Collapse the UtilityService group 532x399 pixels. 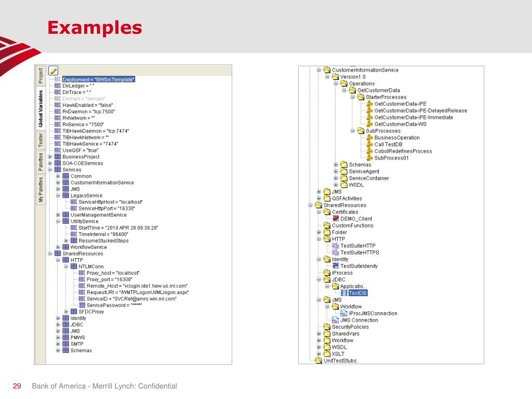click(58, 221)
